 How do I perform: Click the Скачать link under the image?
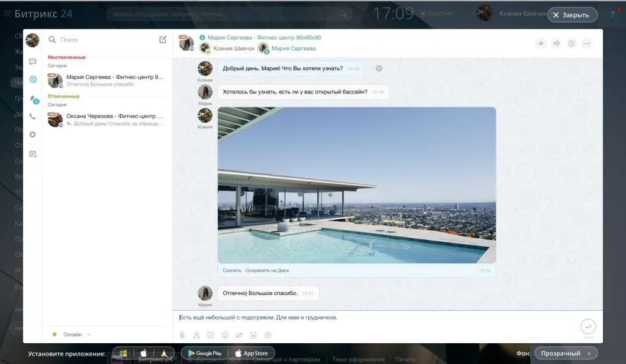(232, 270)
